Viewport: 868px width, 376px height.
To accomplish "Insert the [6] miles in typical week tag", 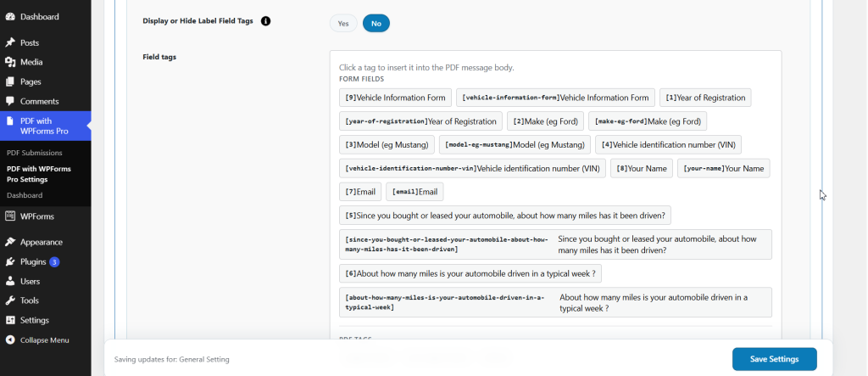I will pyautogui.click(x=470, y=273).
